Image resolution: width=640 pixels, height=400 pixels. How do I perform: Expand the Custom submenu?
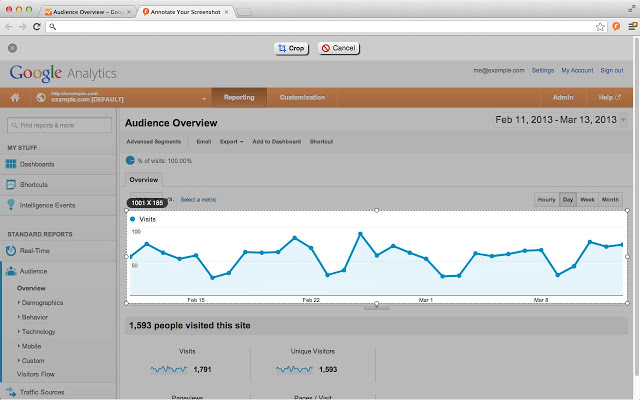(33, 360)
